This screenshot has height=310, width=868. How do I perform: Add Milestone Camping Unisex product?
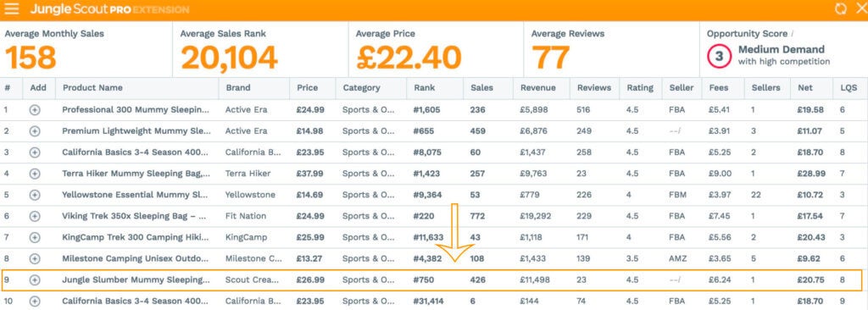(x=35, y=258)
